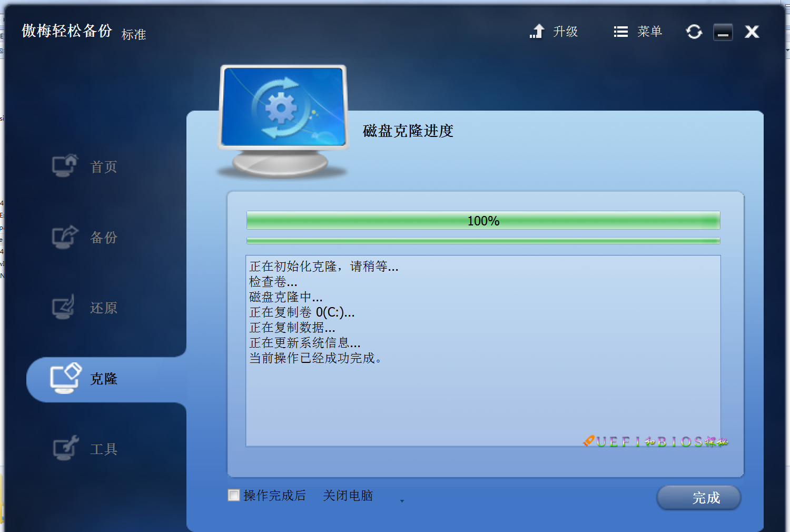This screenshot has width=790, height=532.
Task: Click the Backup (备份) sidebar icon
Action: click(x=65, y=237)
